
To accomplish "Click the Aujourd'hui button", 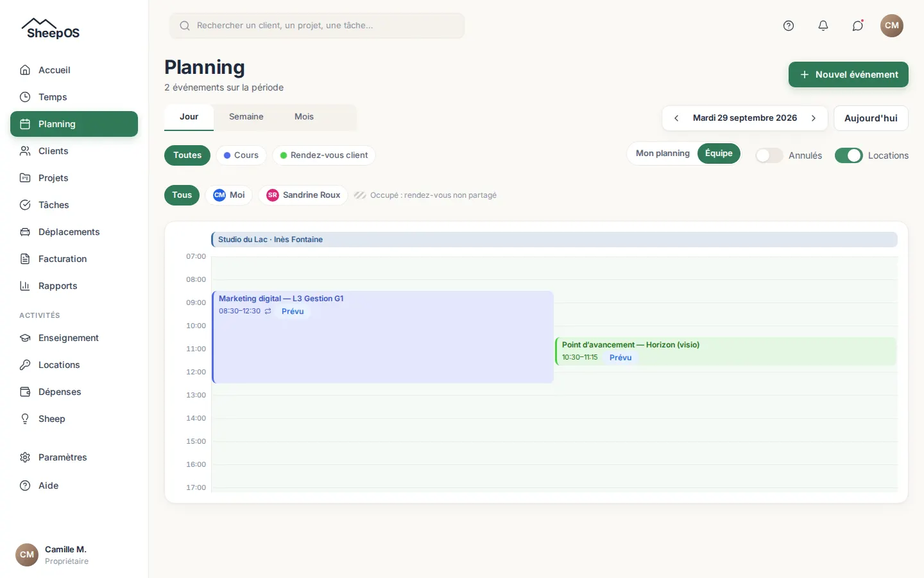I will point(871,118).
